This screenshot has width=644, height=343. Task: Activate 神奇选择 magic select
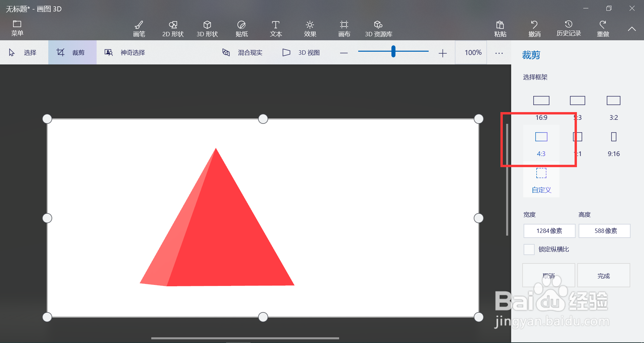(x=125, y=52)
